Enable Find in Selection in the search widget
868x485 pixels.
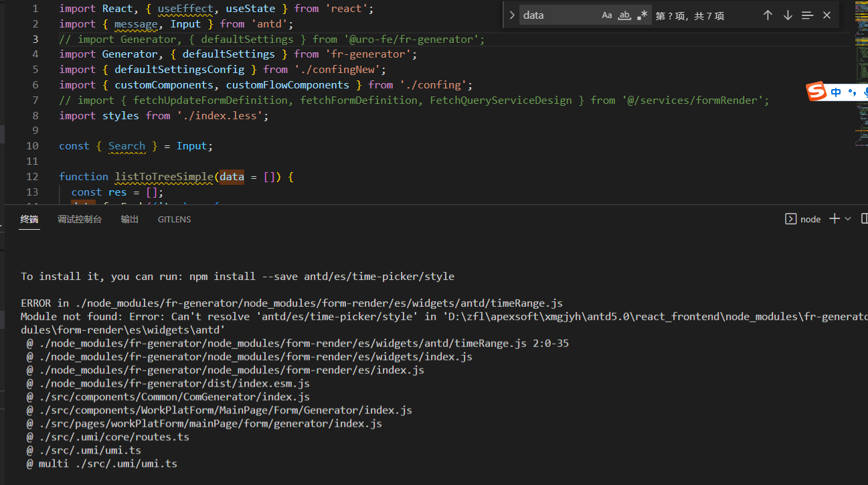click(806, 14)
